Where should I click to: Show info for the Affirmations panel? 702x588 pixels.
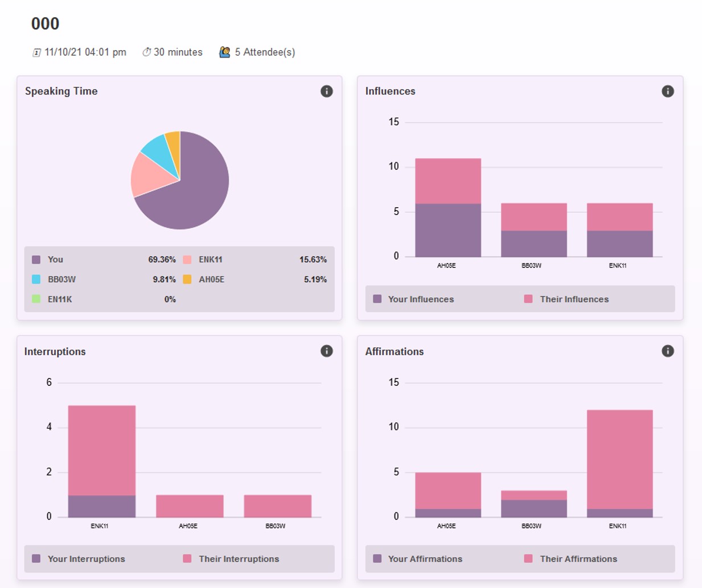coord(667,351)
